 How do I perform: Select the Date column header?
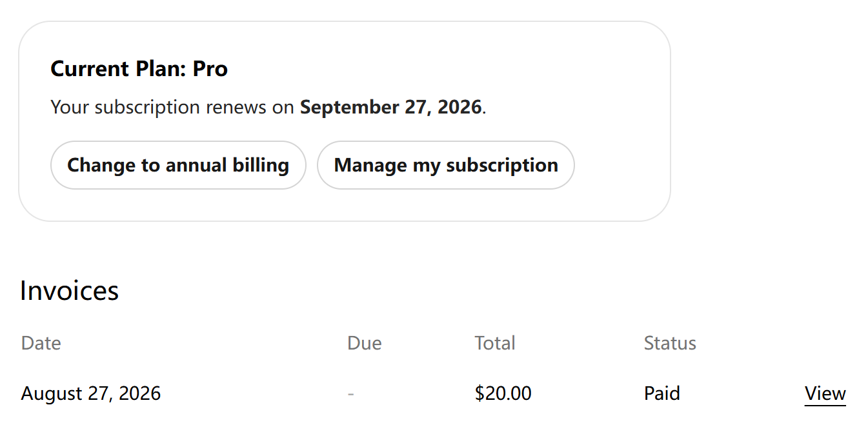[x=41, y=343]
